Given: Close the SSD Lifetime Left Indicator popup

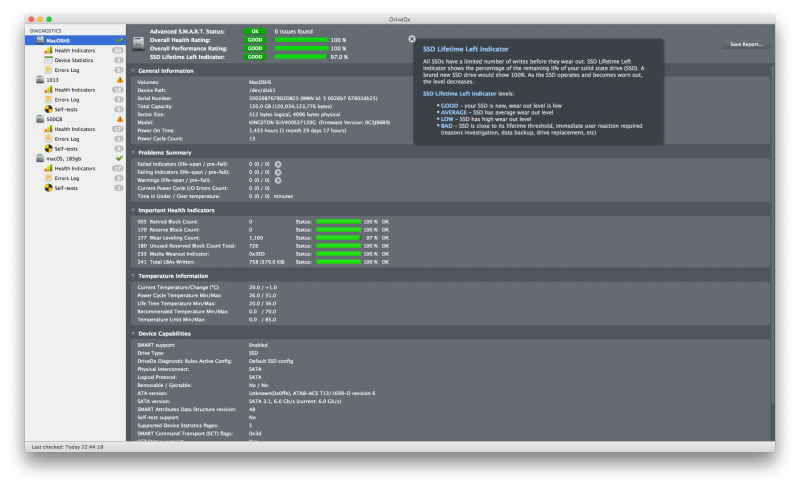Looking at the screenshot, I should (412, 39).
